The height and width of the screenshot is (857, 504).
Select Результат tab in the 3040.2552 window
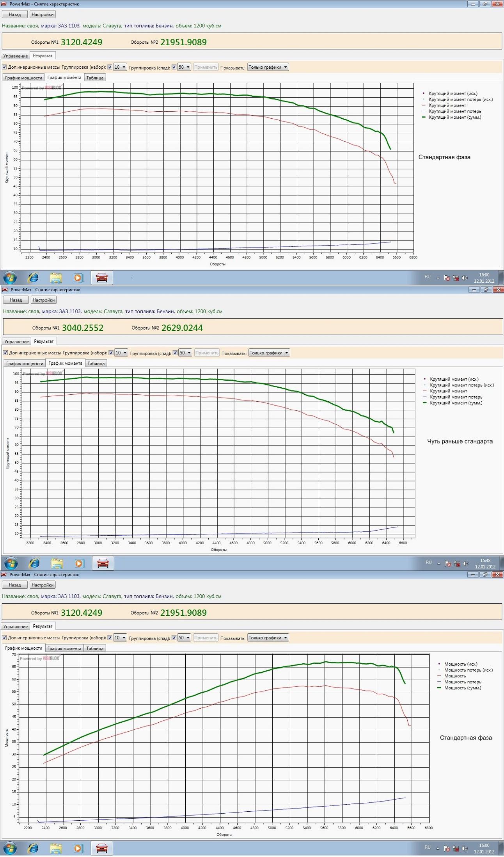(x=44, y=341)
